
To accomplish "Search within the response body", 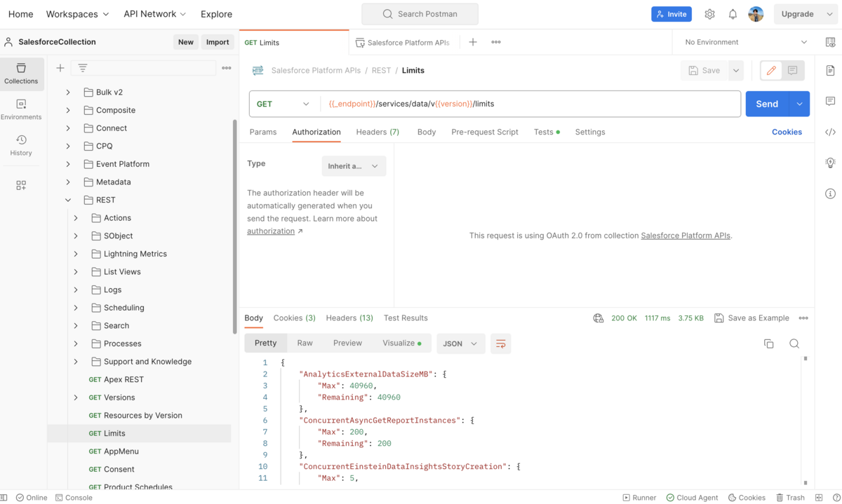I will click(x=794, y=343).
